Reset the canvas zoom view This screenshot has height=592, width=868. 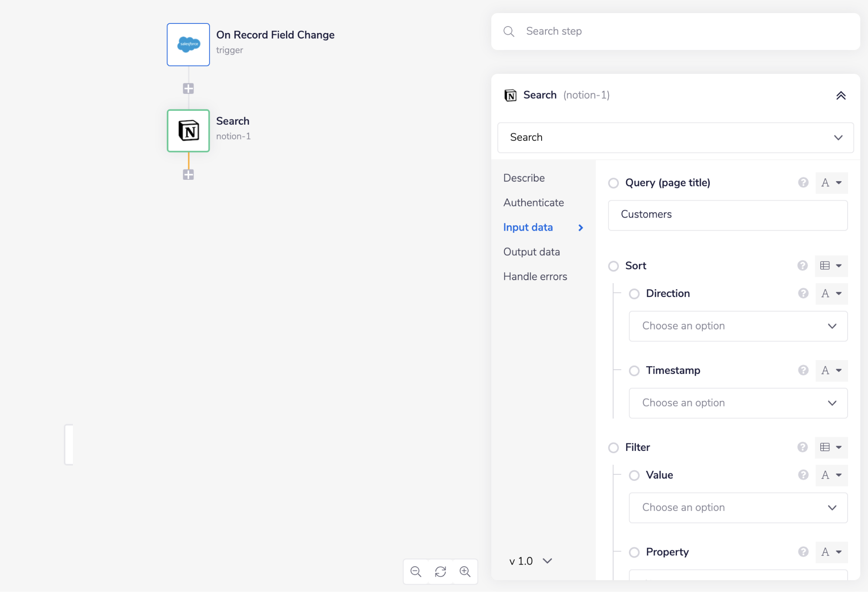click(441, 572)
